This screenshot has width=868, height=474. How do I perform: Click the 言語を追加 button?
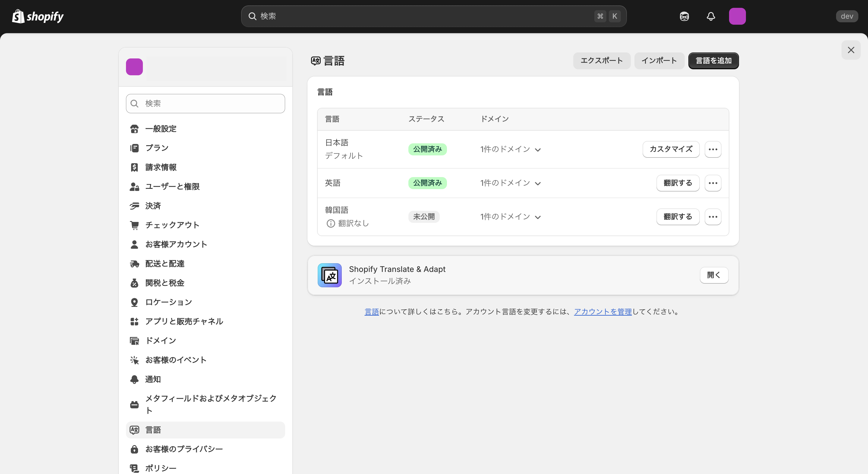coord(713,61)
